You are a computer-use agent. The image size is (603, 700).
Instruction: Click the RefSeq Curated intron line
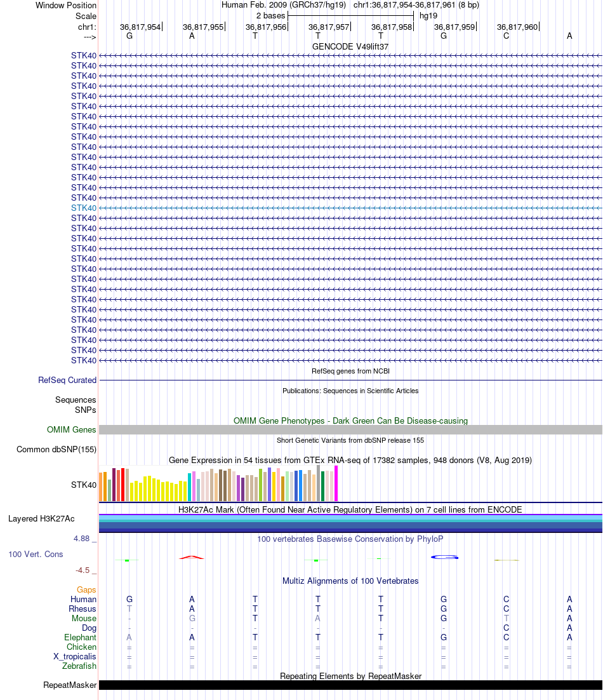click(x=350, y=380)
